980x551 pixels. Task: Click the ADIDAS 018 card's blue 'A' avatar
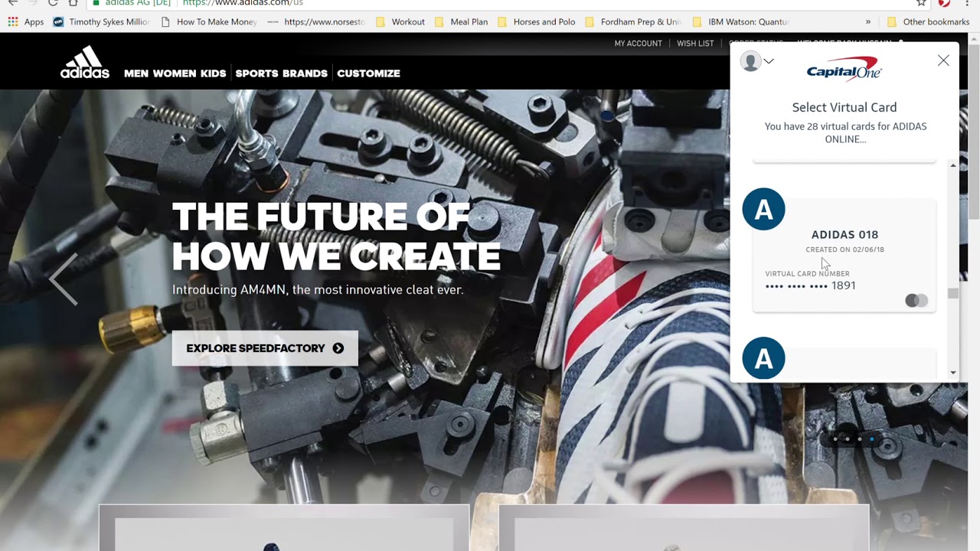[763, 209]
